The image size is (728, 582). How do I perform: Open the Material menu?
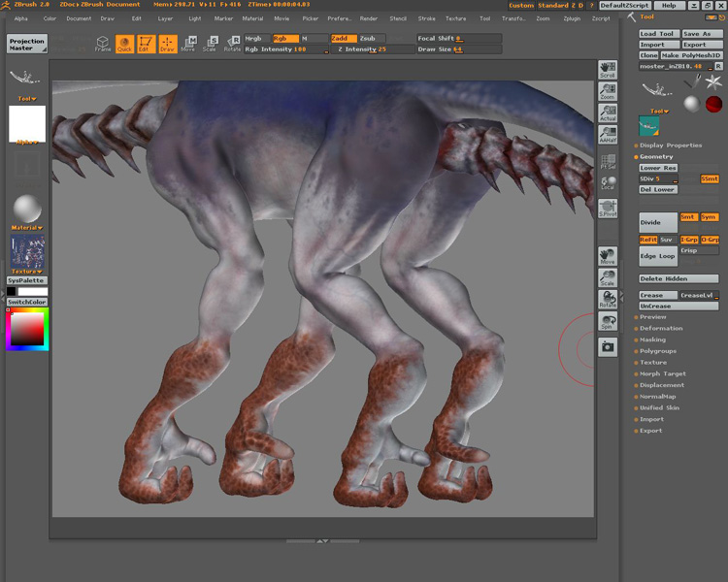[x=252, y=18]
